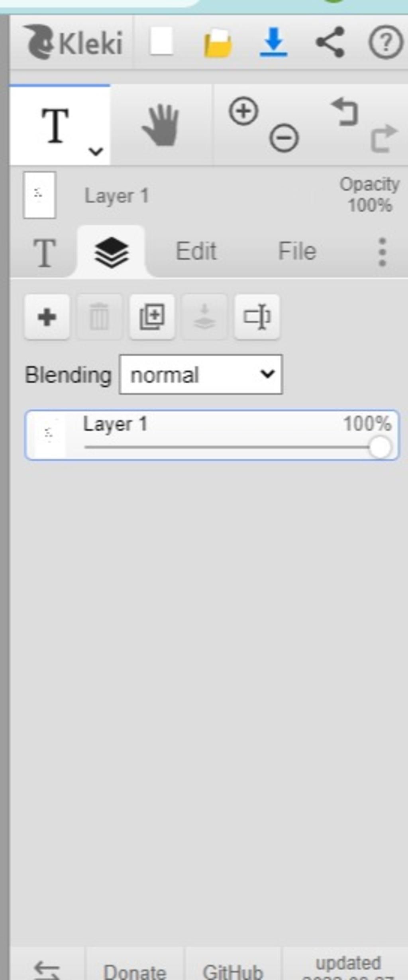Viewport: 408px width, 980px height.
Task: Add a new layer with the plus button
Action: pos(47,317)
